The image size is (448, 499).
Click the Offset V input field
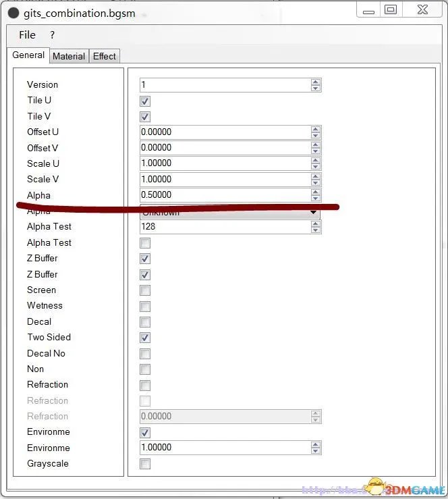click(224, 148)
